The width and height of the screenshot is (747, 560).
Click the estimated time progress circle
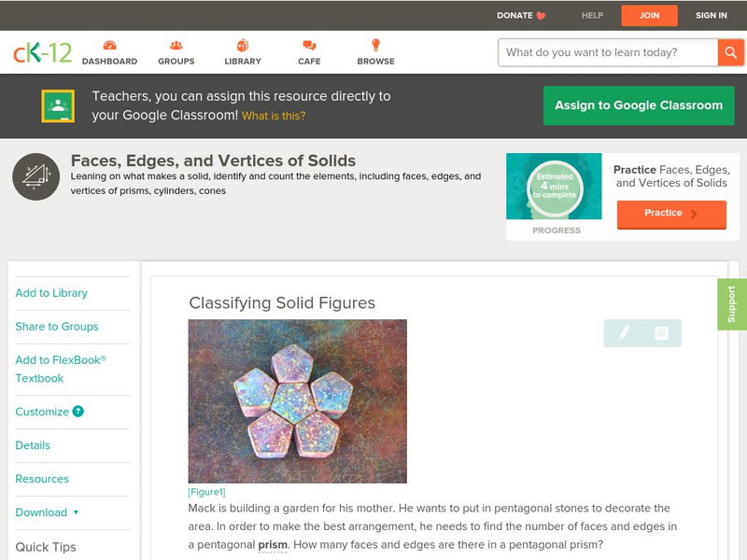[x=555, y=187]
